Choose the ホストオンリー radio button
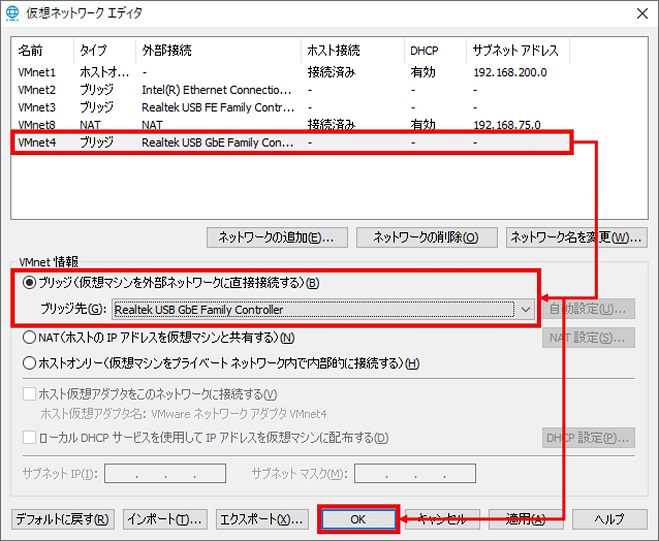The width and height of the screenshot is (659, 541). pyautogui.click(x=29, y=363)
